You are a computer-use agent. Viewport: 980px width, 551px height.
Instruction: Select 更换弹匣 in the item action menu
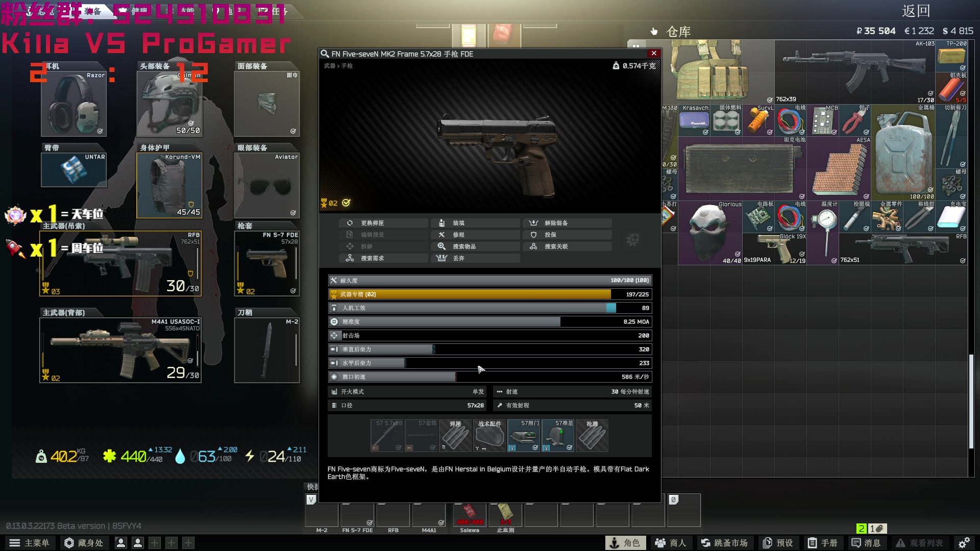(x=383, y=223)
